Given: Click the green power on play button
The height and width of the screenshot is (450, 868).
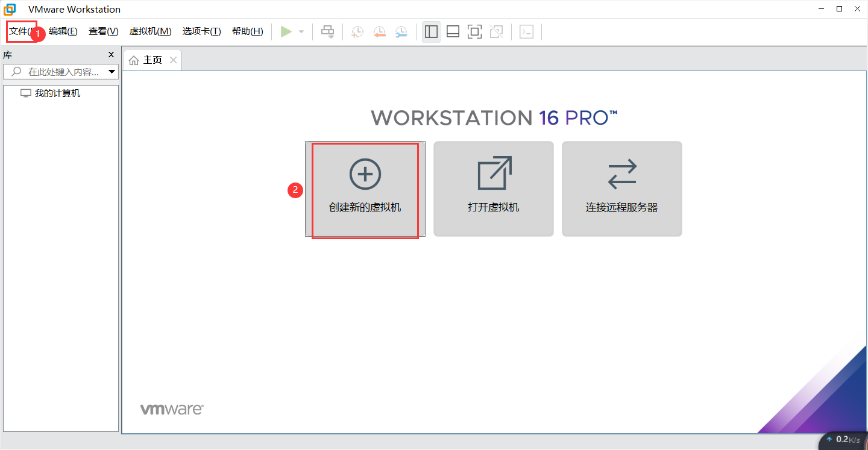Looking at the screenshot, I should click(x=286, y=32).
